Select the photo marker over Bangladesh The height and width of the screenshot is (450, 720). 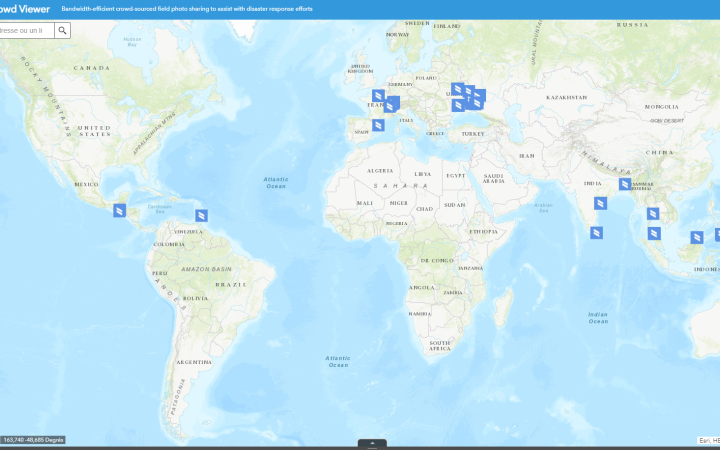point(624,184)
